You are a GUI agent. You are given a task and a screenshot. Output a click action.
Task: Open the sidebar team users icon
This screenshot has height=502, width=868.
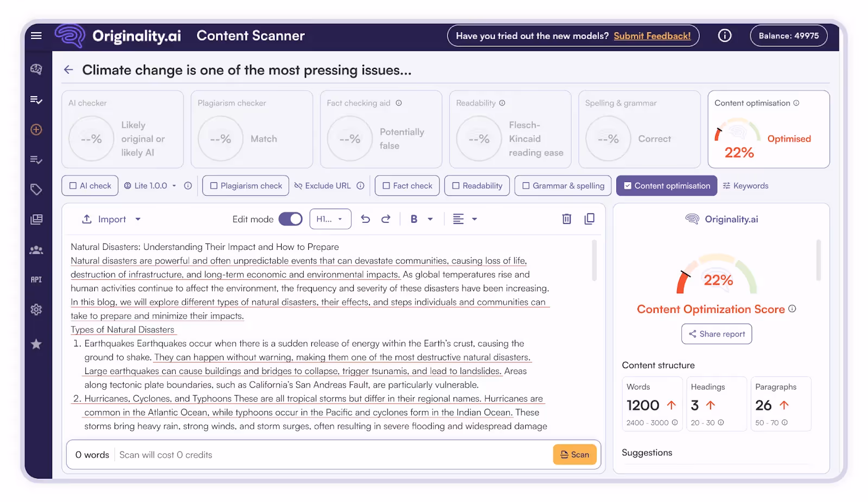tap(36, 250)
